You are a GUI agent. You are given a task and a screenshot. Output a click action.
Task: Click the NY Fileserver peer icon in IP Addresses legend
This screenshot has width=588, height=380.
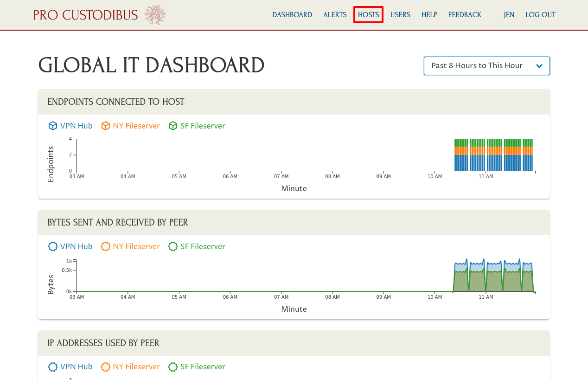click(x=106, y=367)
